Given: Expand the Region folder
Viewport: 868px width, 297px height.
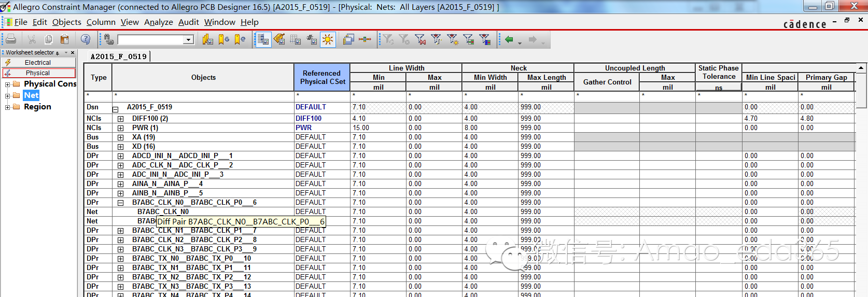Looking at the screenshot, I should [7, 107].
